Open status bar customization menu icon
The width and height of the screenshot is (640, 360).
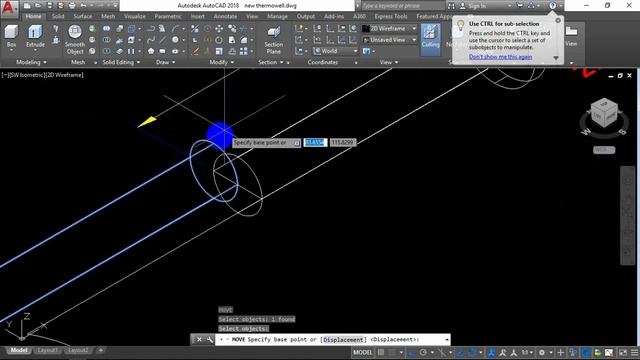634,352
